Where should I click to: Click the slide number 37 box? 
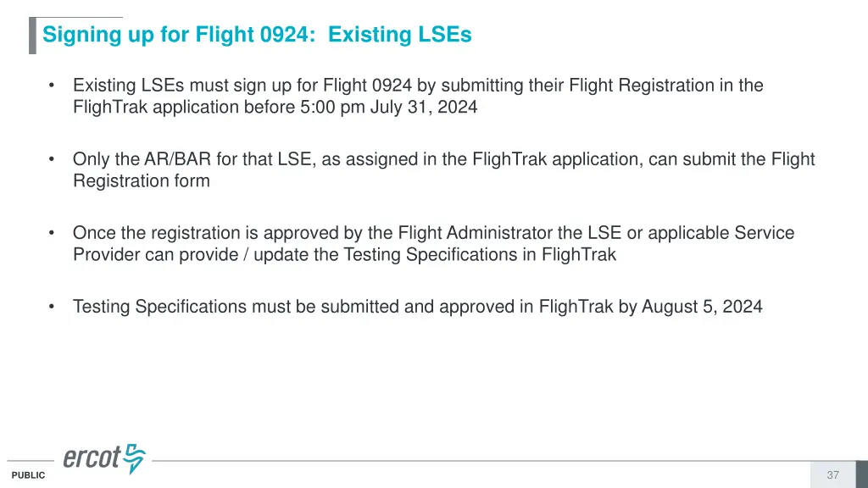(x=832, y=475)
